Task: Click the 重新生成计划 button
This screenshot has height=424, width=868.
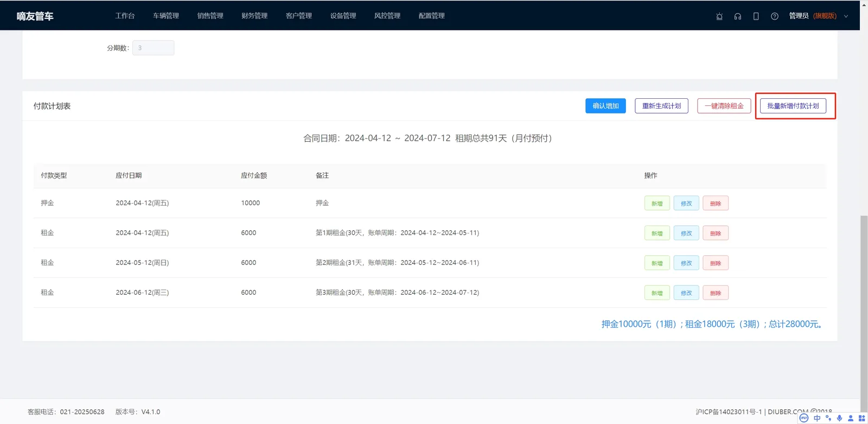Action: click(661, 106)
